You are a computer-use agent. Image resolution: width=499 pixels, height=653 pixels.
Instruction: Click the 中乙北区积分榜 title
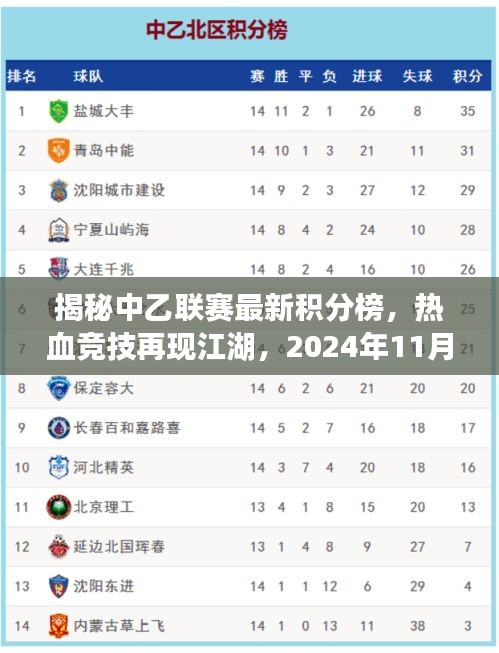(x=217, y=30)
